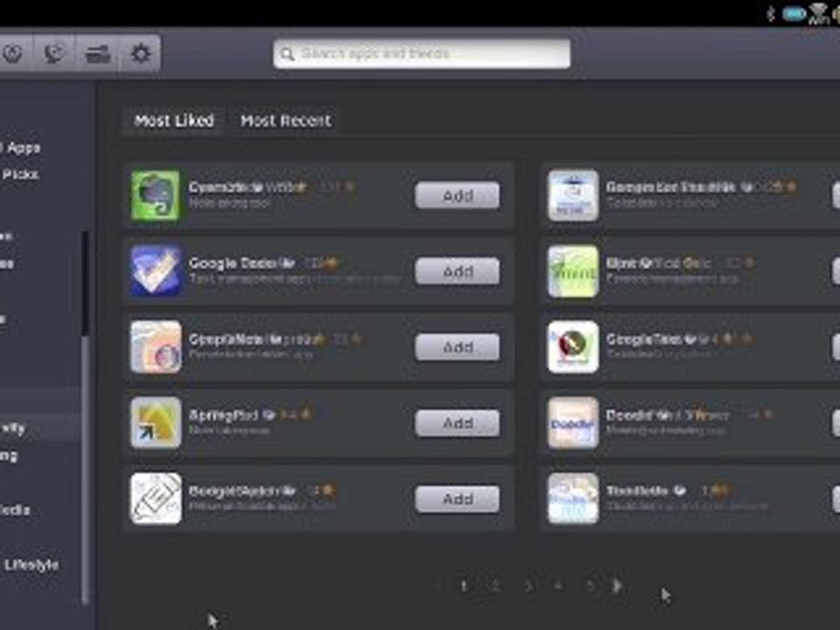Select the Picks entry in the sidebar
840x630 pixels.
20,174
